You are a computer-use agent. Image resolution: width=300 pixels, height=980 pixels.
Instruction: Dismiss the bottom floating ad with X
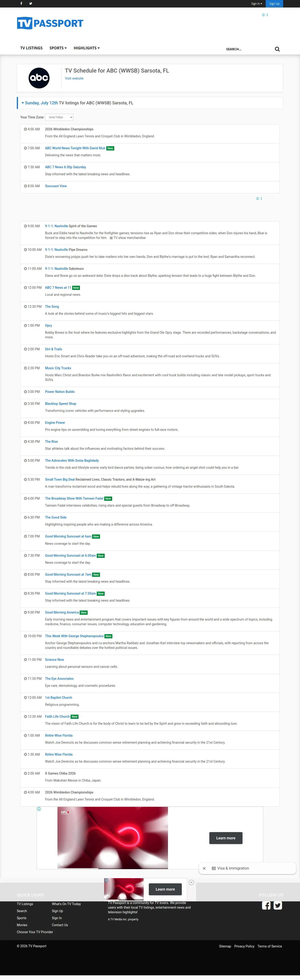click(191, 883)
